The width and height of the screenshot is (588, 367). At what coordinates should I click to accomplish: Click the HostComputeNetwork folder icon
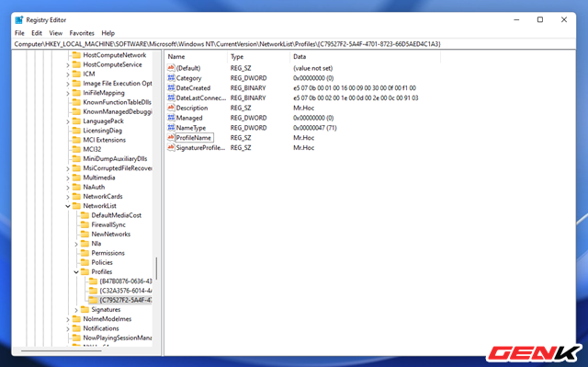click(x=76, y=55)
